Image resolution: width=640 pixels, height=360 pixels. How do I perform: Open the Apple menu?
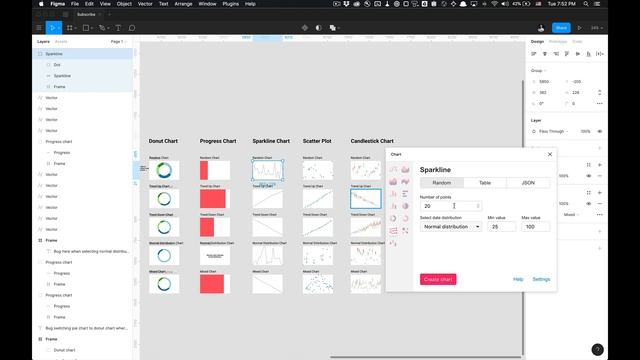[x=41, y=4]
